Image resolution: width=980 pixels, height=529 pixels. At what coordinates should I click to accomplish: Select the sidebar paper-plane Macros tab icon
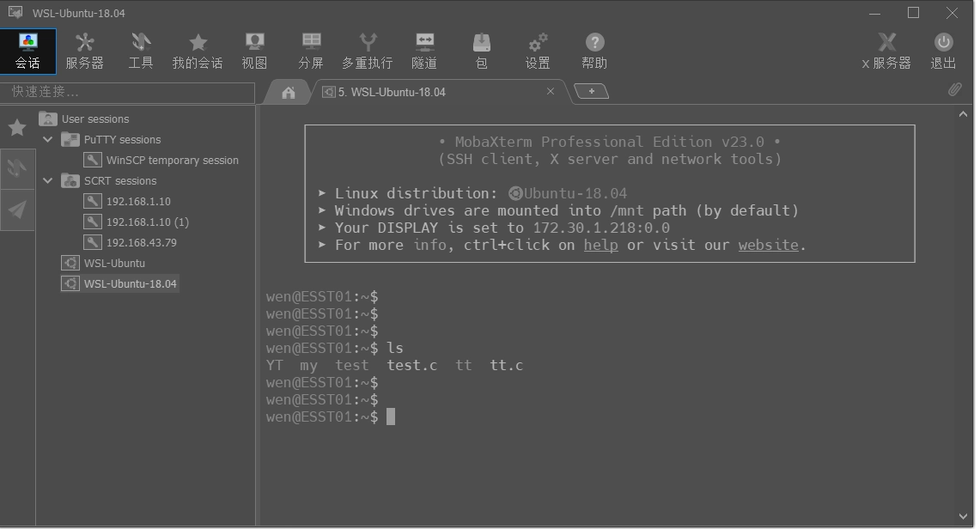[17, 210]
